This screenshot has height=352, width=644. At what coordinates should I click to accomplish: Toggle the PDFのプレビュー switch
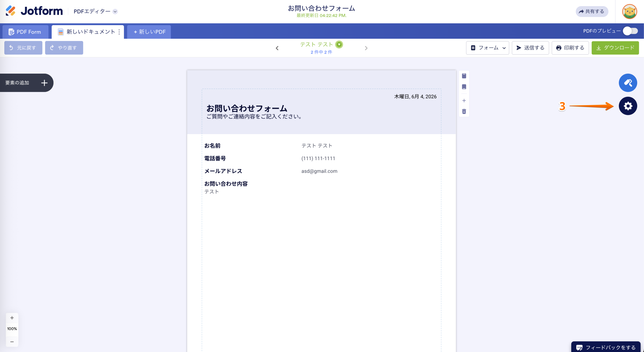(x=630, y=31)
